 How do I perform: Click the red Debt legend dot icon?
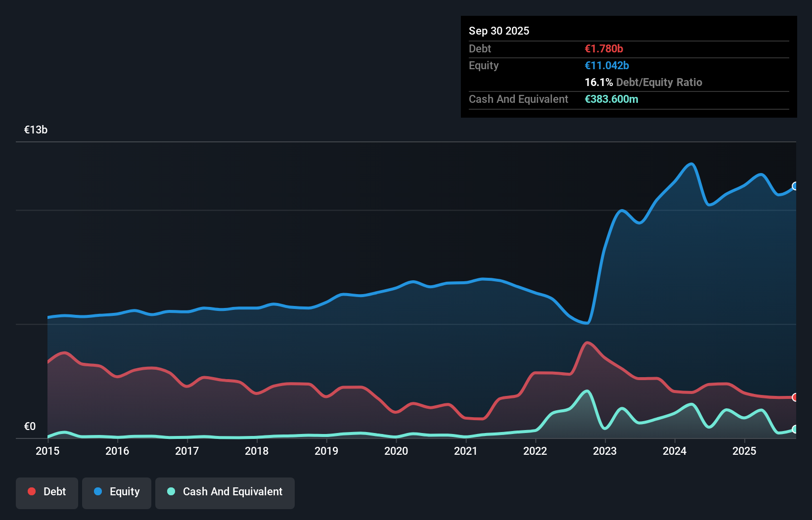pos(31,491)
